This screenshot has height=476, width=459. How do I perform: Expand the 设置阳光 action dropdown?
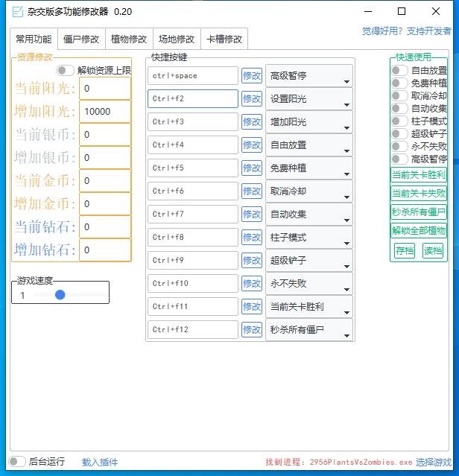click(x=308, y=99)
